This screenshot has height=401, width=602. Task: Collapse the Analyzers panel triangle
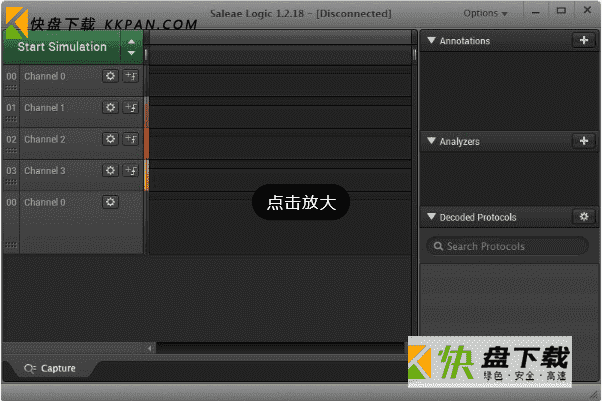[431, 141]
